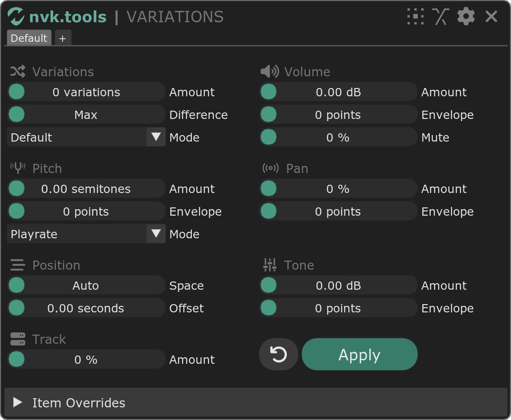
Task: Add a new preset tab with plus button
Action: pyautogui.click(x=62, y=38)
